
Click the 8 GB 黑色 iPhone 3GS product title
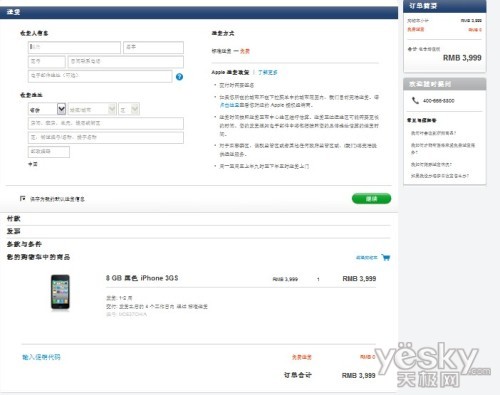pyautogui.click(x=142, y=278)
